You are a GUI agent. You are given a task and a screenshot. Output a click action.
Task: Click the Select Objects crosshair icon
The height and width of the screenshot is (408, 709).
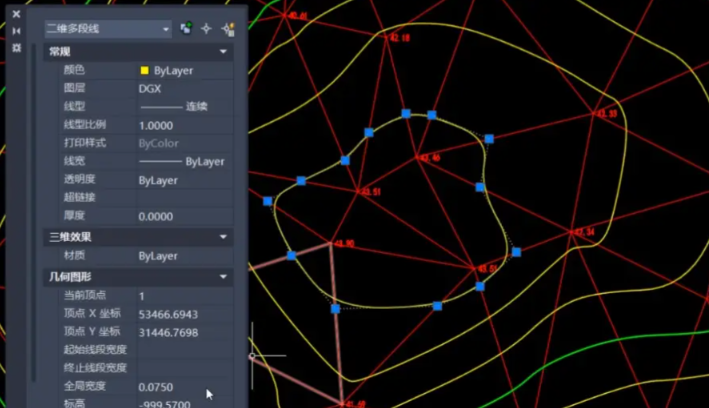[206, 29]
